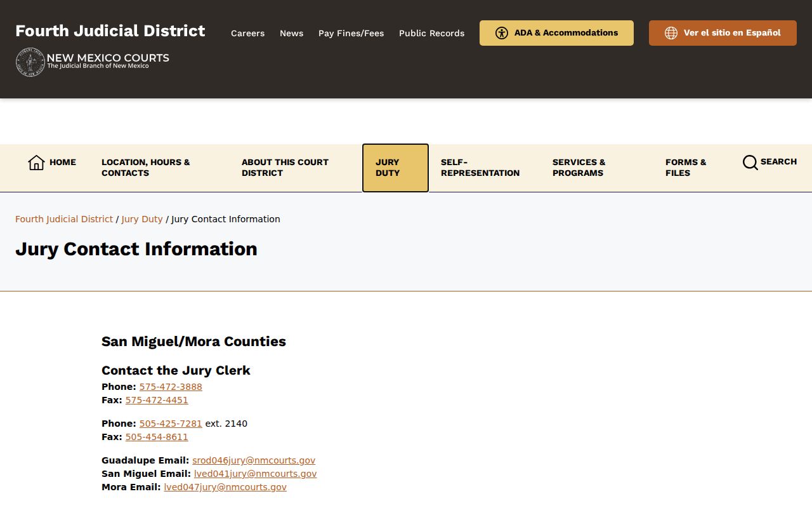The width and height of the screenshot is (812, 508).
Task: Open Self-Representation menu
Action: click(x=480, y=168)
